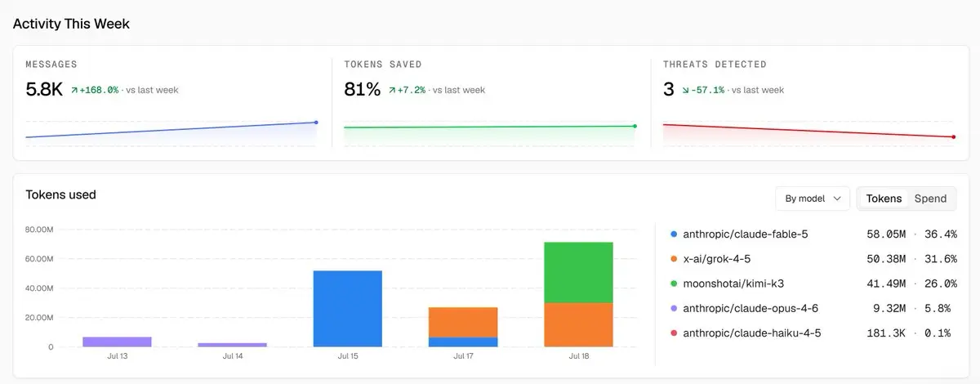Screen dimensions: 980x384
Task: Click the 50.38M token value
Action: click(886, 259)
